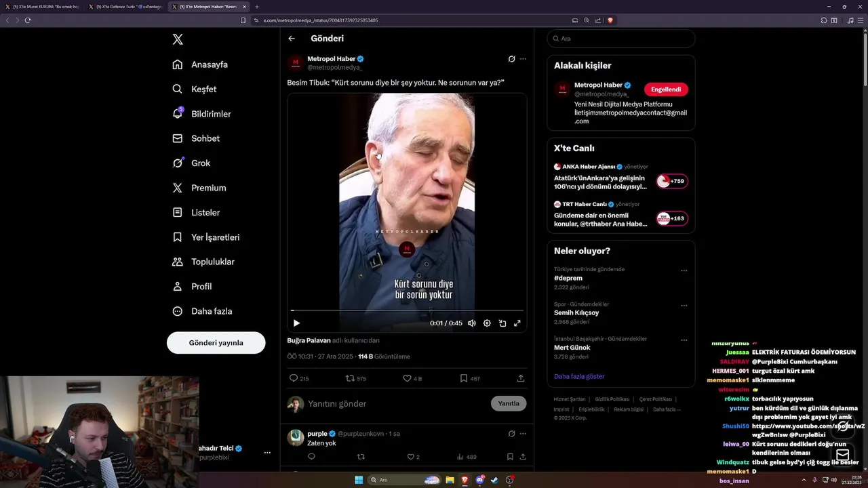This screenshot has height=488, width=868.
Task: Expand hidden system tray icons chevron
Action: pyautogui.click(x=804, y=480)
